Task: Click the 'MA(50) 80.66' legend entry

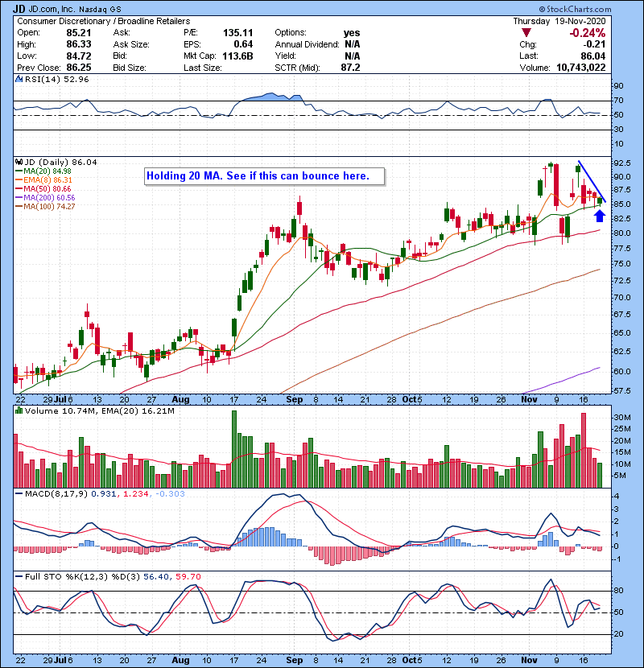Action: pos(47,188)
